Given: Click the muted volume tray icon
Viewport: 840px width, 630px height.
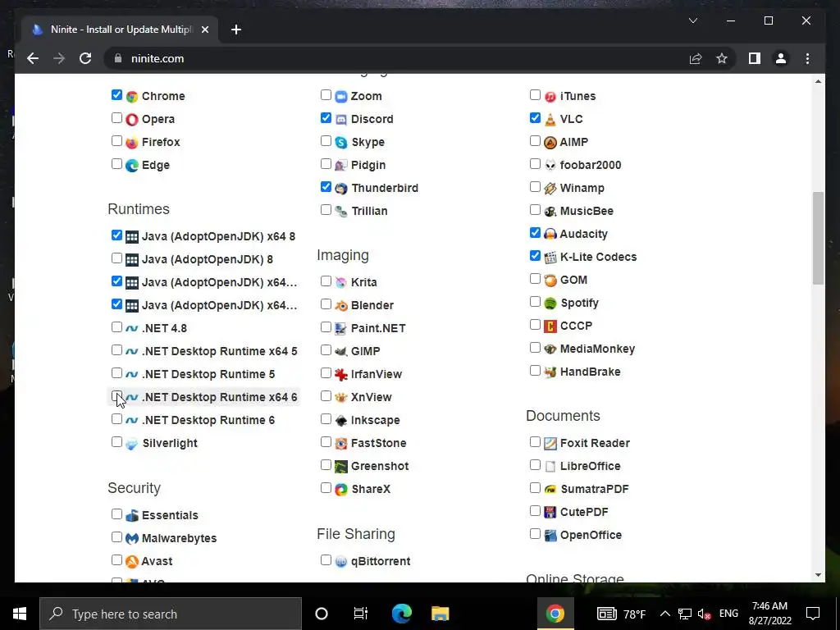Looking at the screenshot, I should click(x=704, y=614).
